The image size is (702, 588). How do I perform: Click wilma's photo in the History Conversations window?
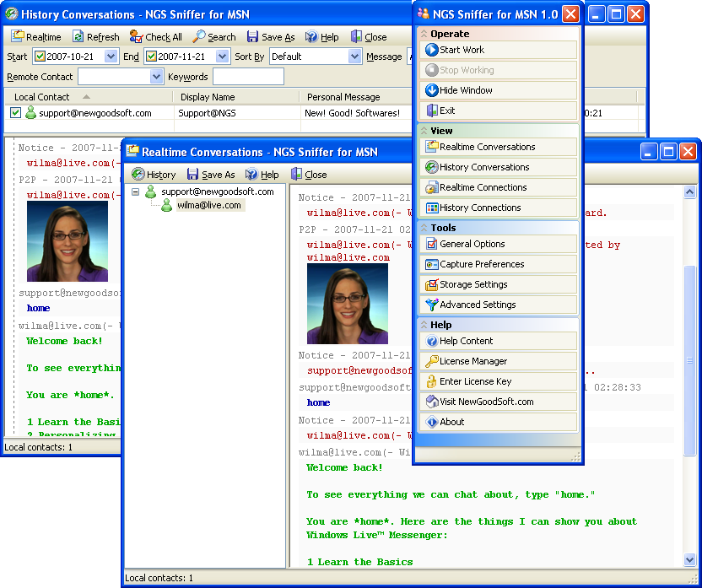pyautogui.click(x=67, y=241)
